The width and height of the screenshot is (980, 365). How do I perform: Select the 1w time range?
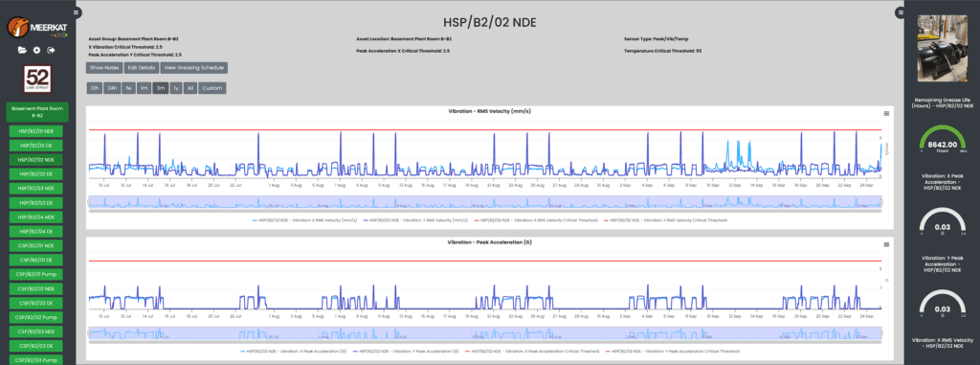(x=128, y=88)
